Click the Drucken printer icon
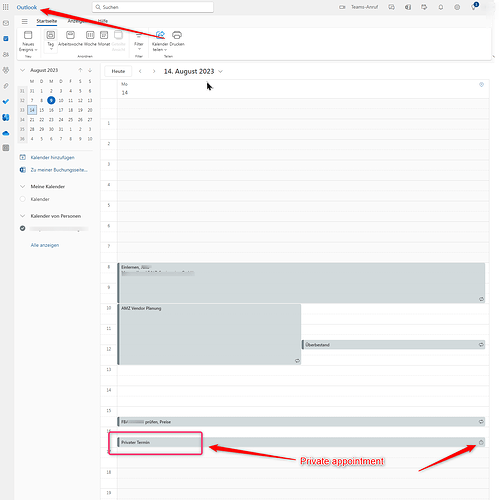 click(177, 35)
